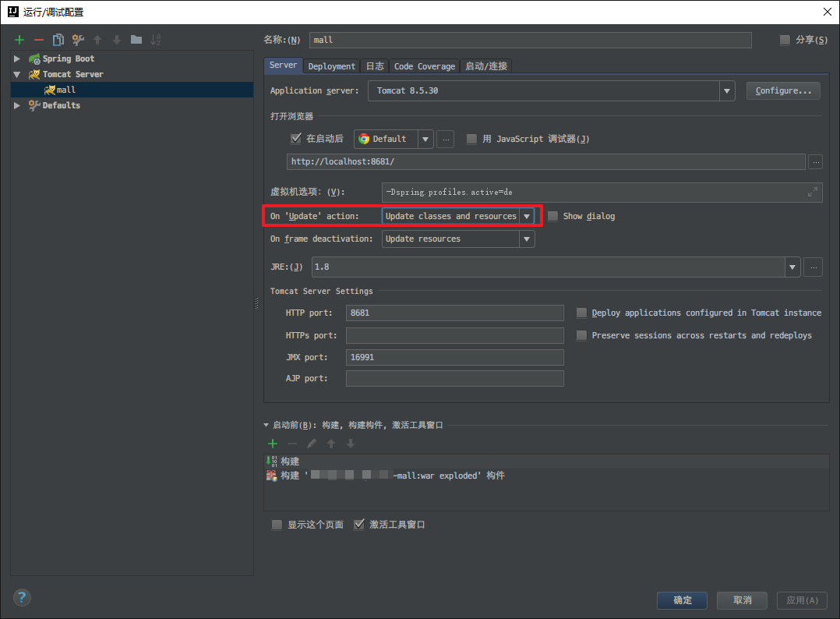840x619 pixels.
Task: Expand the VM options field
Action: point(812,192)
